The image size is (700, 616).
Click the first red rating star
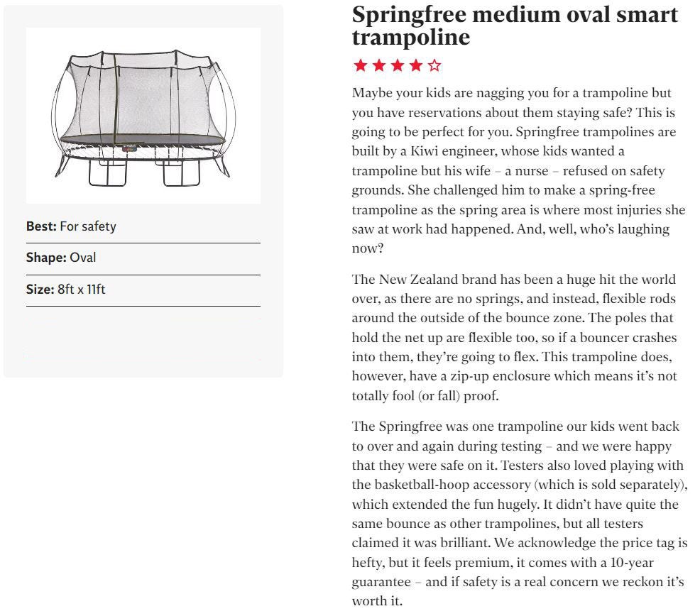(x=360, y=65)
